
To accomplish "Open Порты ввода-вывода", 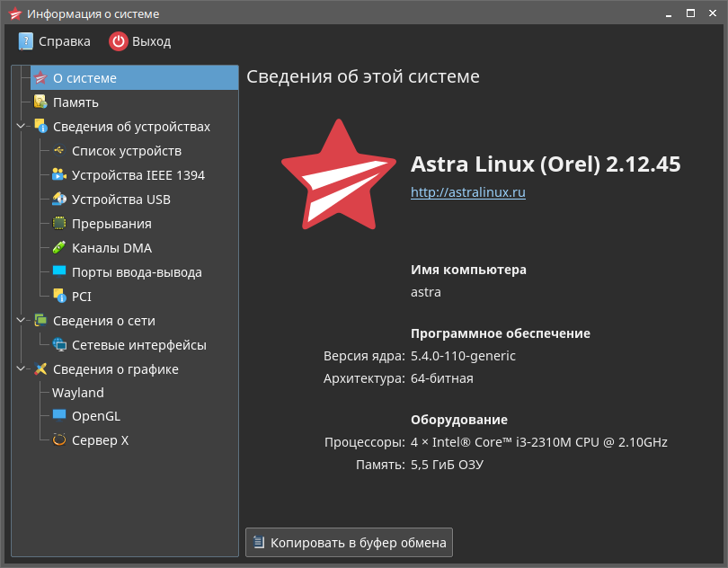I will pos(137,272).
